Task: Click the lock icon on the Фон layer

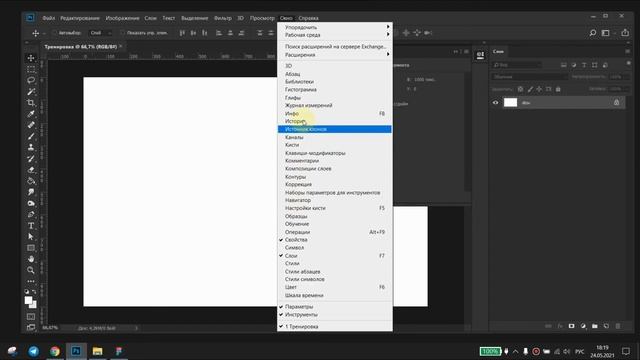Action: pyautogui.click(x=616, y=102)
